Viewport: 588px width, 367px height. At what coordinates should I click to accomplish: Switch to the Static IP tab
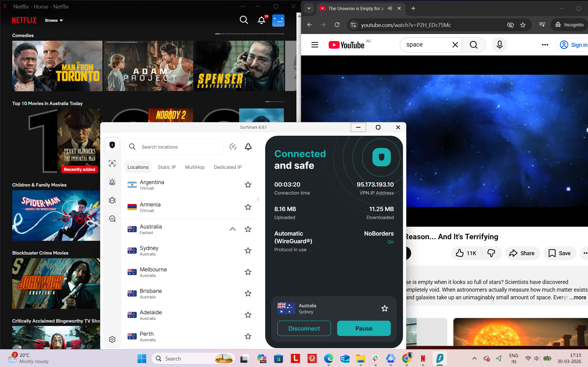coord(166,167)
